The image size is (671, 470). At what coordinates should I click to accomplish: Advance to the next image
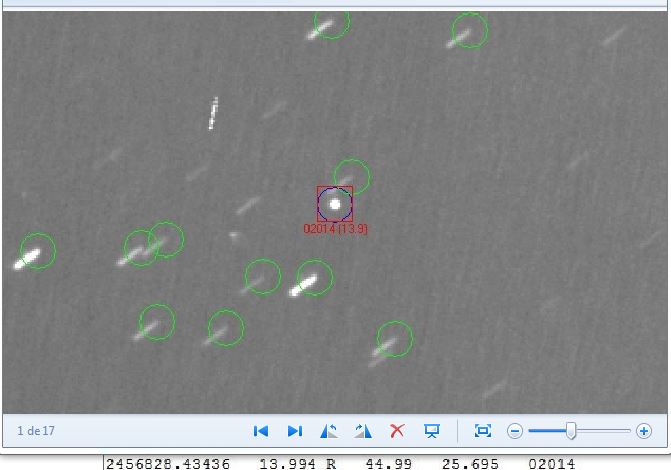295,431
